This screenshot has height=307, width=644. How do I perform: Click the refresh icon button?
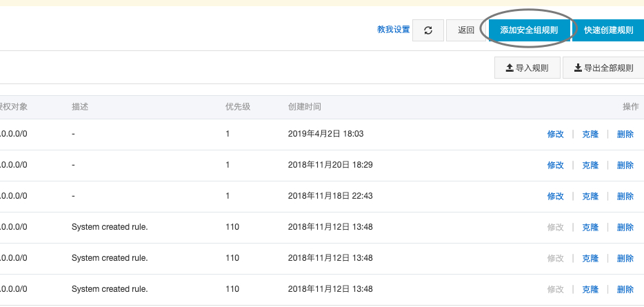click(428, 30)
